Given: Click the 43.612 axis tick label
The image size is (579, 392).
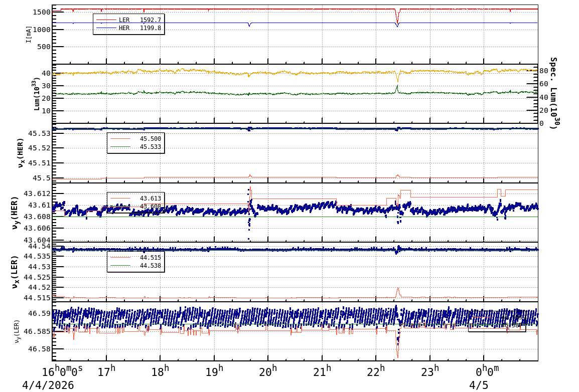Looking at the screenshot, I should 37,194.
